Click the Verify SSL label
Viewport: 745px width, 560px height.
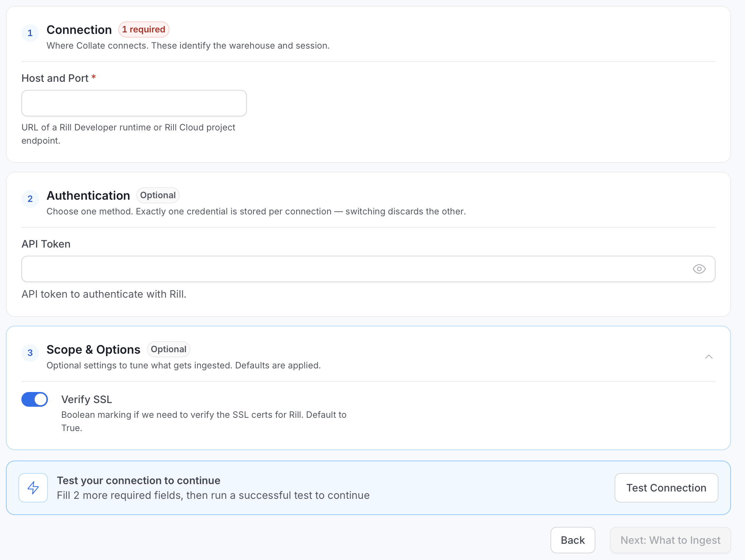[x=87, y=399]
